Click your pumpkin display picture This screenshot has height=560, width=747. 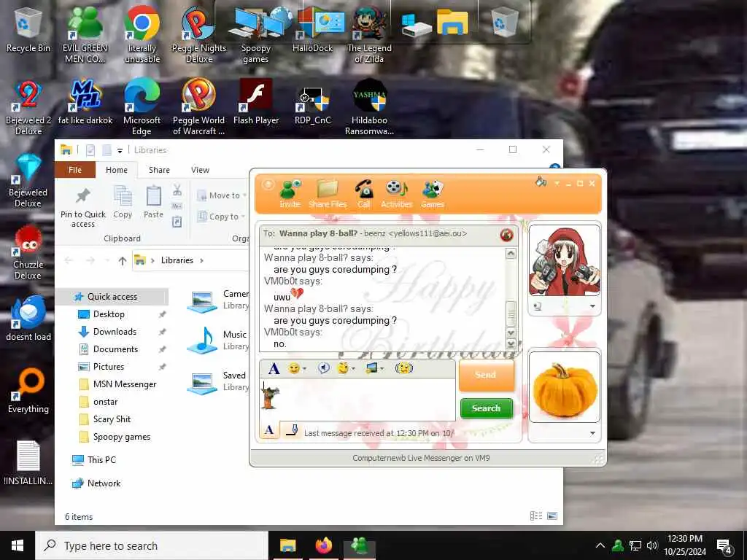pos(565,387)
